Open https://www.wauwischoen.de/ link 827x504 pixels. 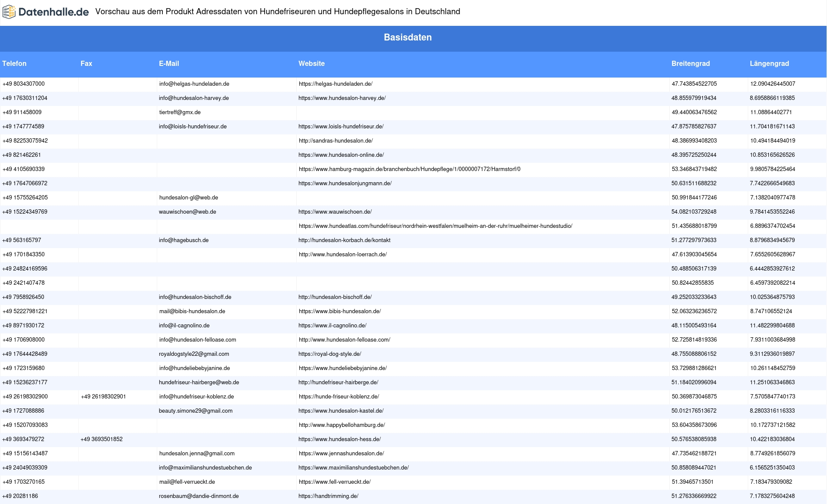[x=335, y=212]
